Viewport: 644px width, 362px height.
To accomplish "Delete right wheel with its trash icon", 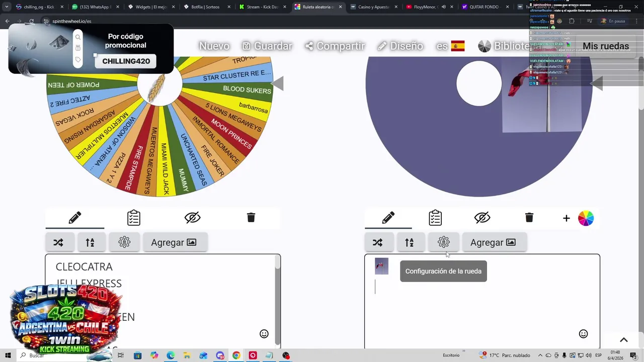I will click(529, 217).
